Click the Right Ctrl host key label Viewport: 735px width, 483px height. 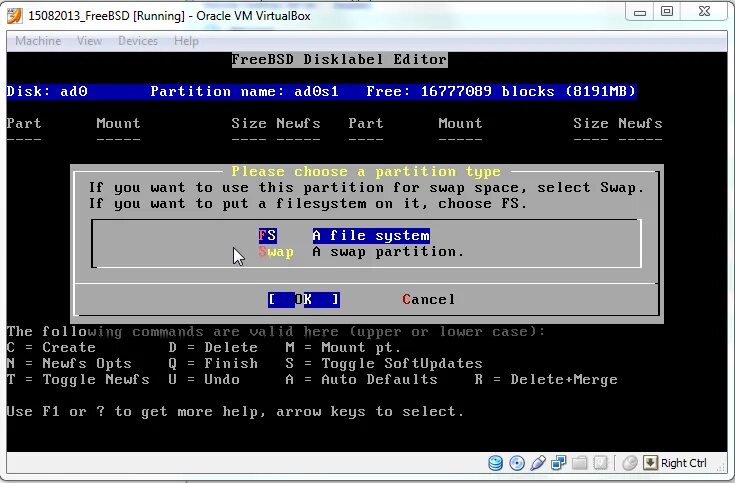683,463
